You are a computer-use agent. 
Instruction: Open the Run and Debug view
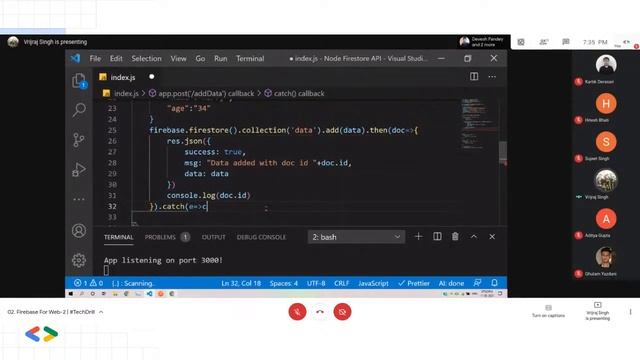click(79, 169)
